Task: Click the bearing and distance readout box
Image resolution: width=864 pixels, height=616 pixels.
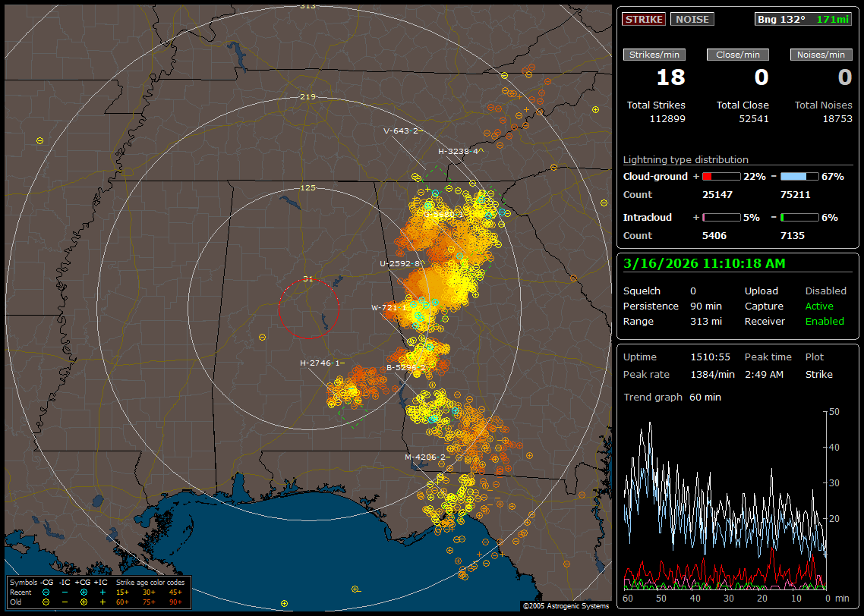Action: tap(803, 20)
